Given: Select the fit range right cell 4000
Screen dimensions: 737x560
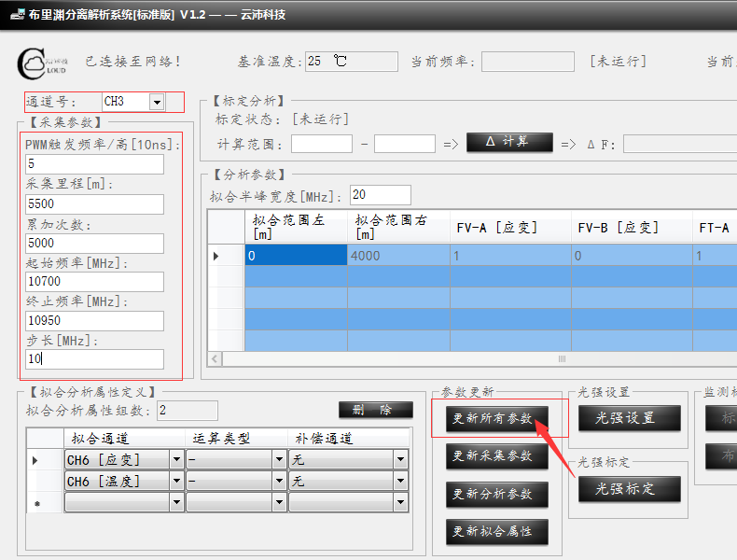Looking at the screenshot, I should (398, 256).
